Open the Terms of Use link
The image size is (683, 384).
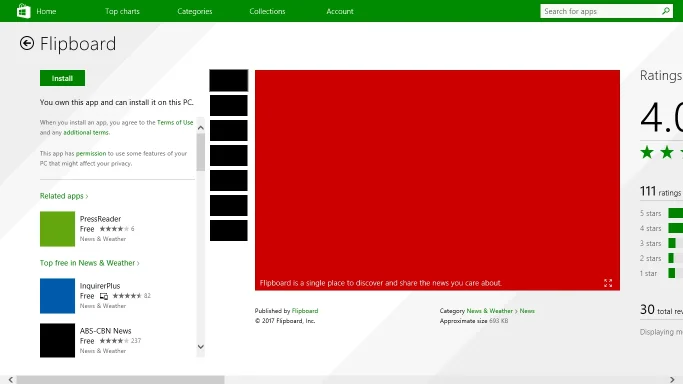[x=175, y=122]
